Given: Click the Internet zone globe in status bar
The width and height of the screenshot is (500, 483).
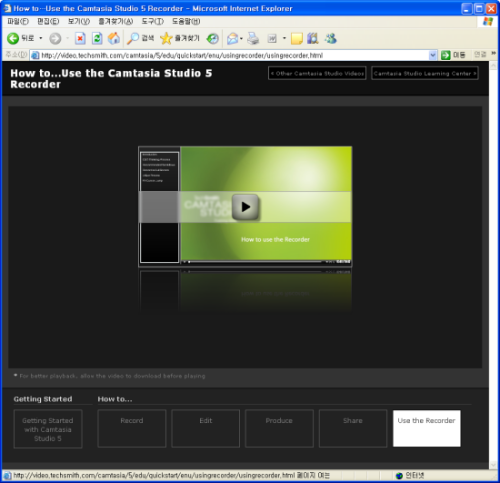Looking at the screenshot, I should [x=399, y=476].
